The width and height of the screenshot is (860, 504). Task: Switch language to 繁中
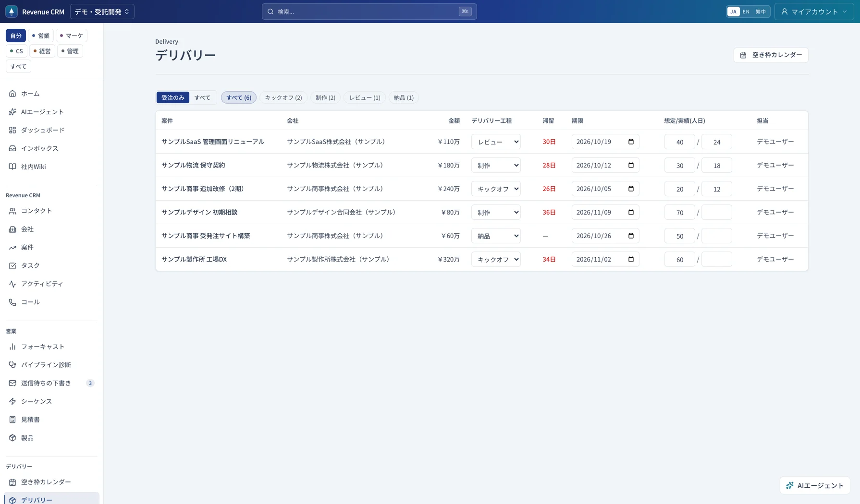[761, 12]
